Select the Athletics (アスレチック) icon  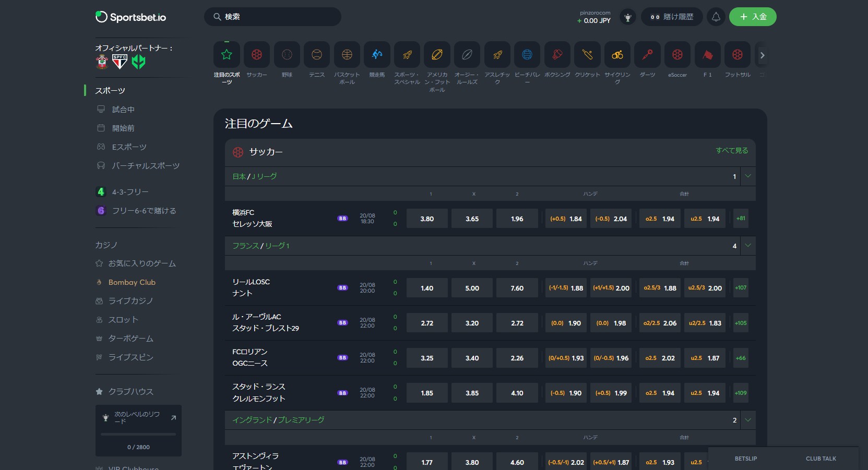point(497,55)
